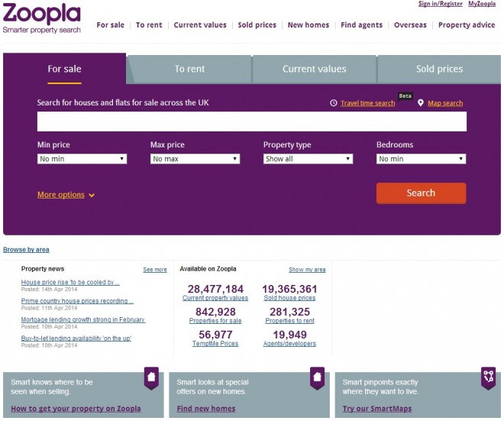Click the Zoopla logo
The width and height of the screenshot is (504, 421).
(42, 18)
